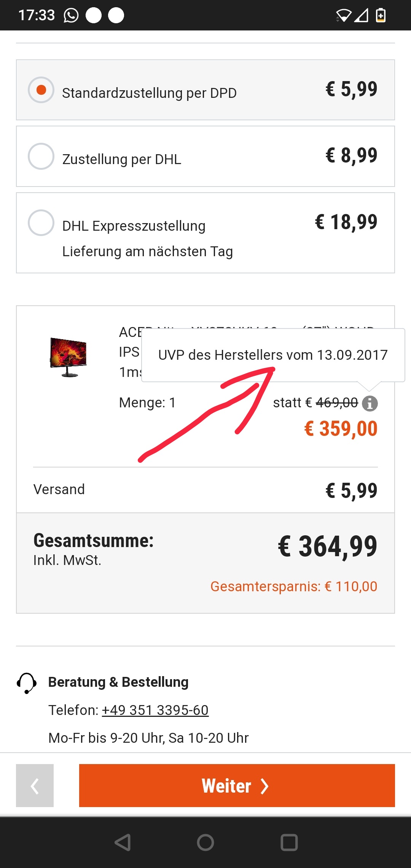Call the phone number +49 351 3395-60

click(155, 710)
